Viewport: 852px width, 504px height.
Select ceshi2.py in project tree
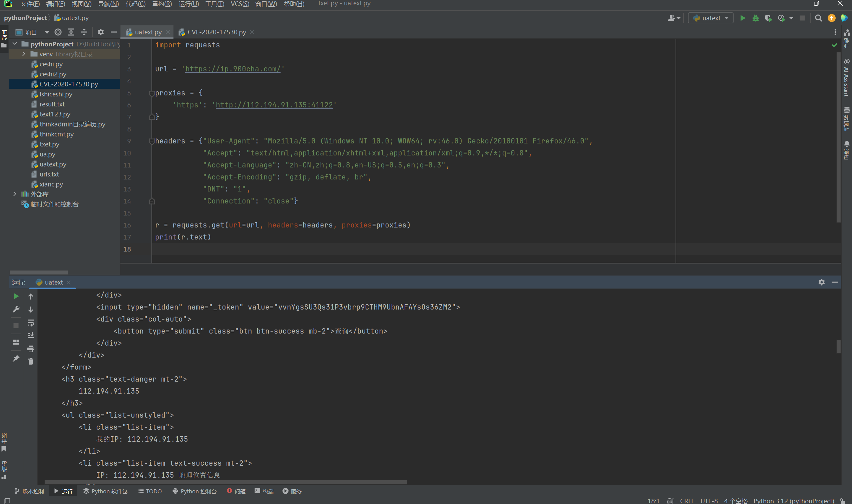(x=53, y=74)
